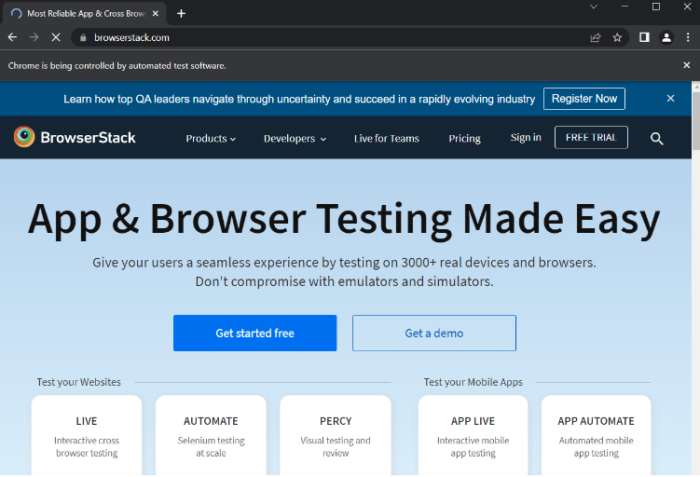Go back using the browser back arrow
This screenshot has width=700, height=477.
(12, 37)
